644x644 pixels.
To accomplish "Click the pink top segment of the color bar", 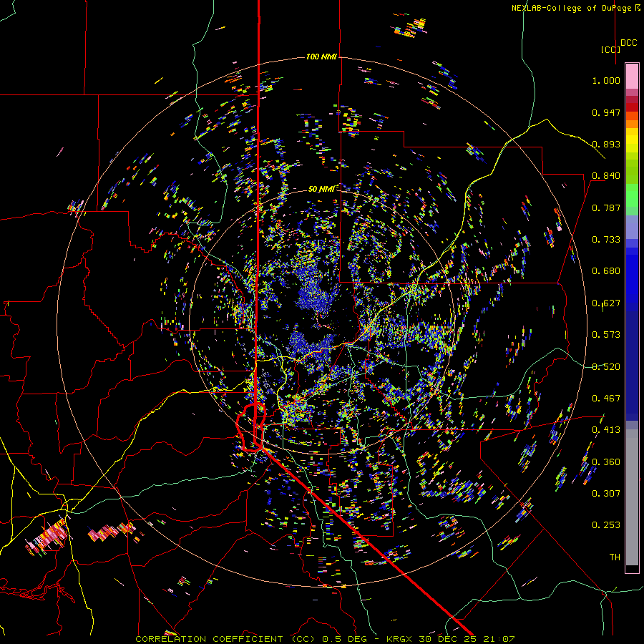I will click(632, 76).
